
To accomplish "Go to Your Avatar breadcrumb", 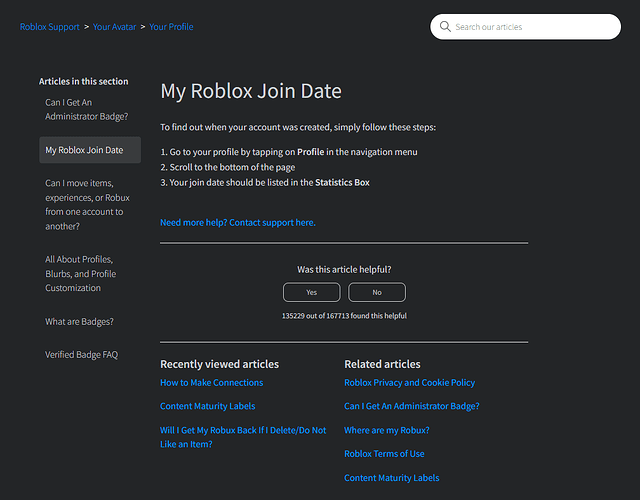I will [116, 27].
